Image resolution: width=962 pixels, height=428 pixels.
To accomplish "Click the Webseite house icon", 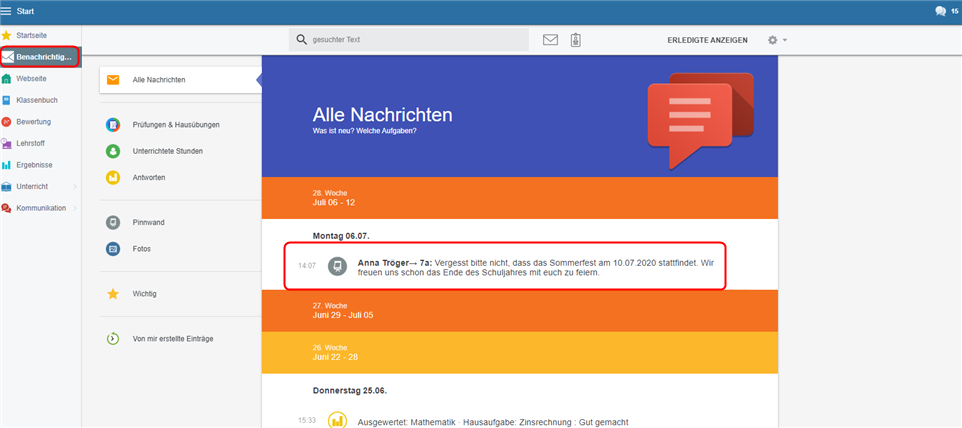I will click(7, 78).
